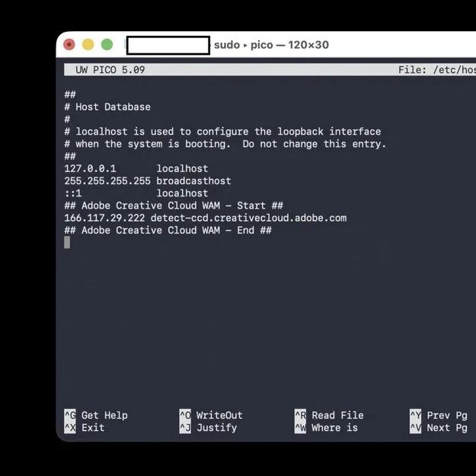Close the Terminal window with red button
The image size is (476, 476).
click(x=69, y=45)
